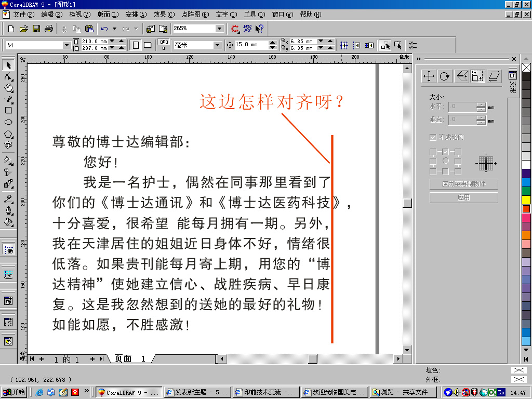The image size is (532, 399).
Task: Toggle Snap to Guidelines button
Action: click(357, 45)
